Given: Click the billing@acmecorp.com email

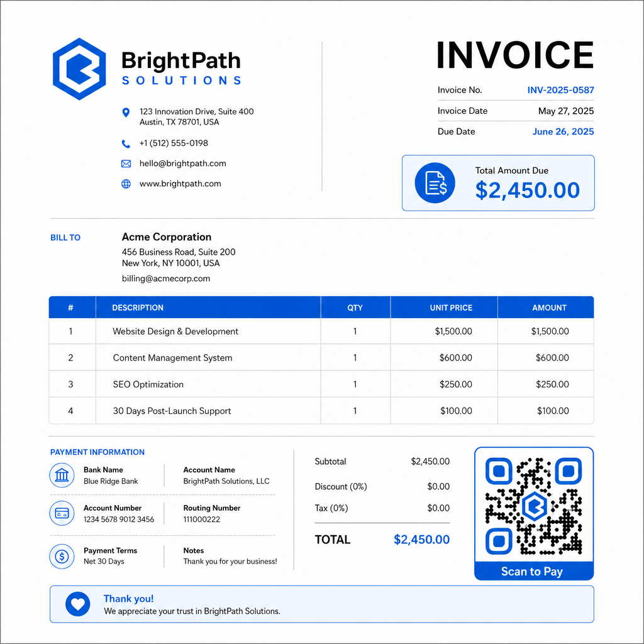Looking at the screenshot, I should pyautogui.click(x=166, y=279).
